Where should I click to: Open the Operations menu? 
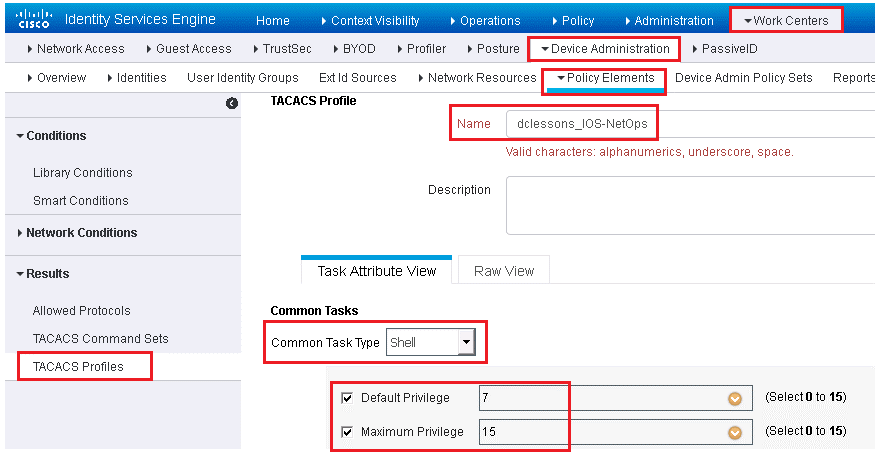coord(485,21)
